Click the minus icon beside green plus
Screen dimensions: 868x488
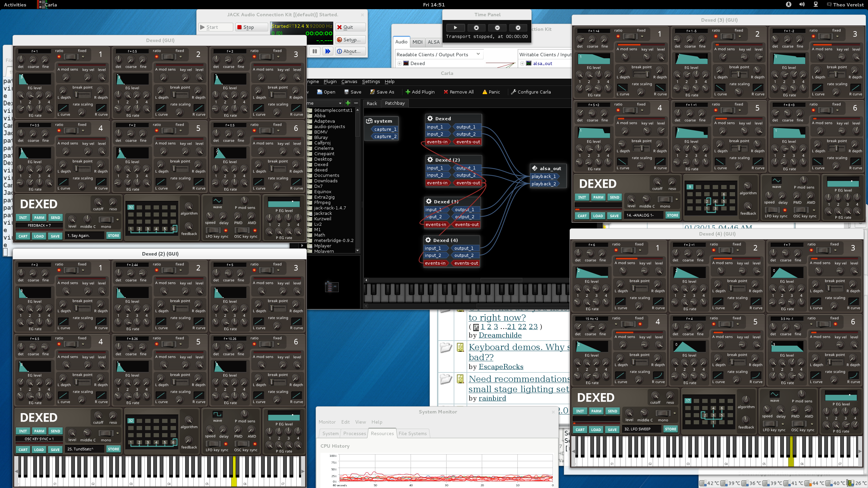tap(356, 103)
